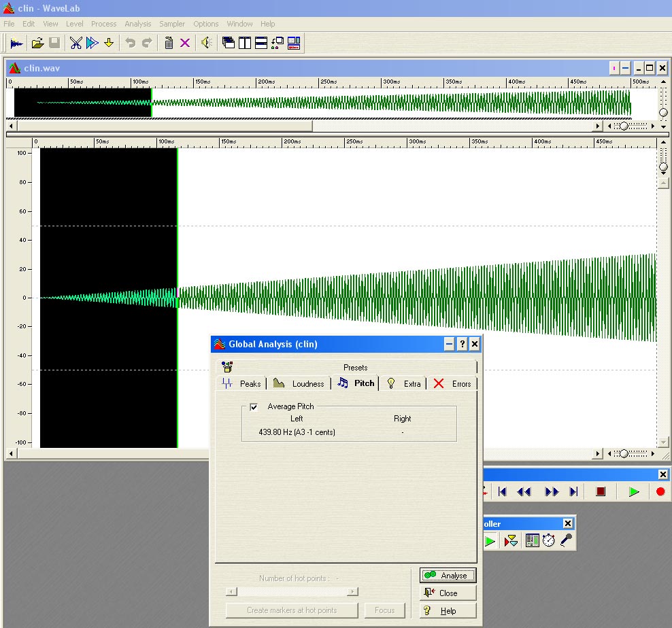This screenshot has width=672, height=628.
Task: Click the Help button in the dialog
Action: coord(448,610)
